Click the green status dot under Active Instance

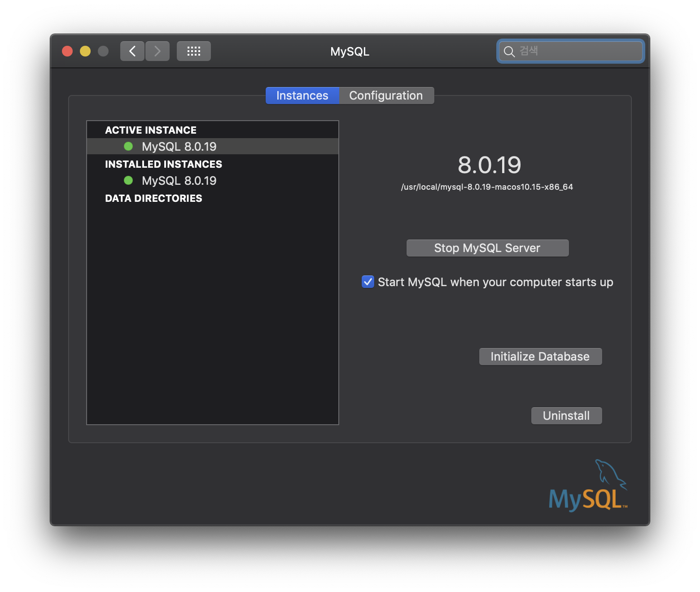point(128,146)
